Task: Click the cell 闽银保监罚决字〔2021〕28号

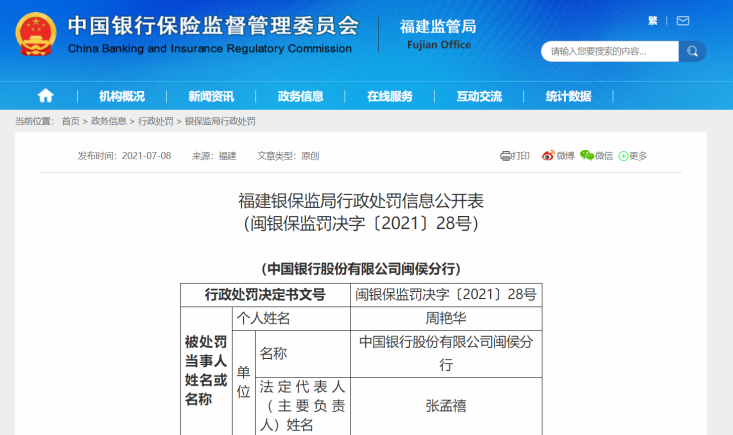Action: tap(446, 295)
